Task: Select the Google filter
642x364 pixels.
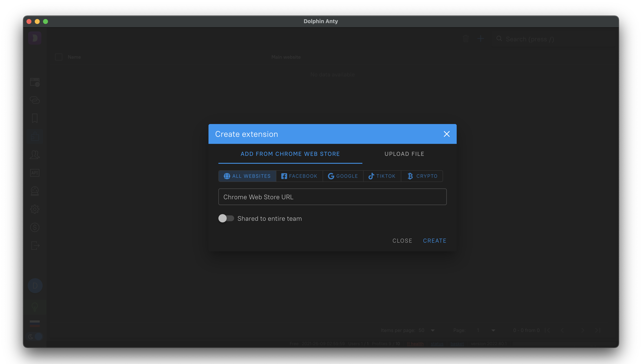Action: pos(343,176)
